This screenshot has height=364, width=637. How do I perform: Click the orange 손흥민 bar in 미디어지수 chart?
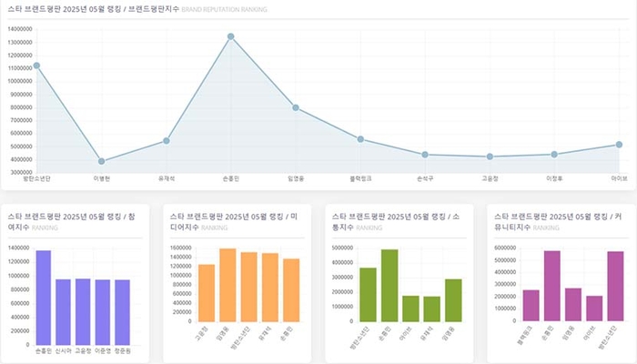click(x=291, y=290)
